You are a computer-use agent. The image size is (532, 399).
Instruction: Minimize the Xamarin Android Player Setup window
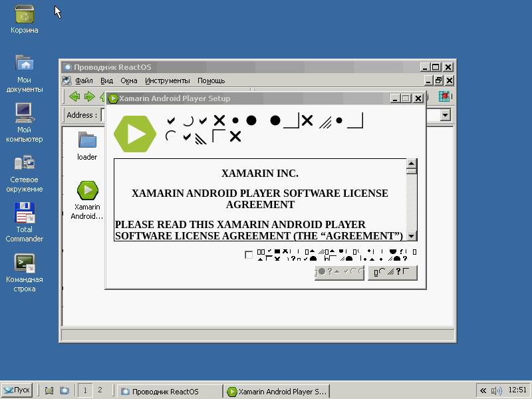394,98
